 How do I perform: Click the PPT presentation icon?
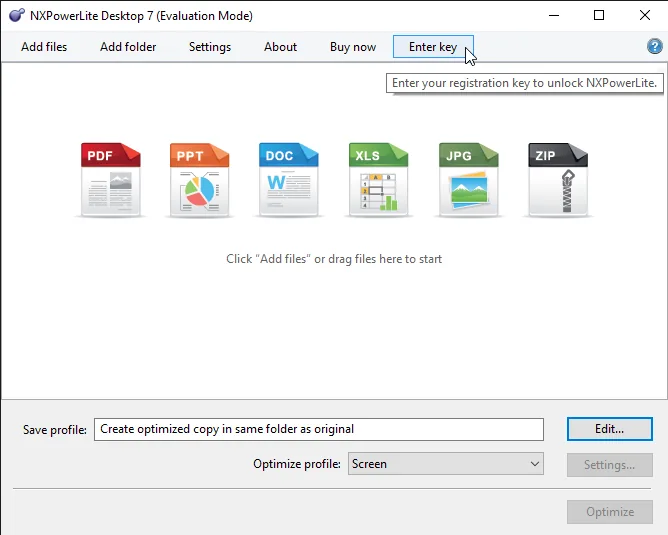click(199, 180)
